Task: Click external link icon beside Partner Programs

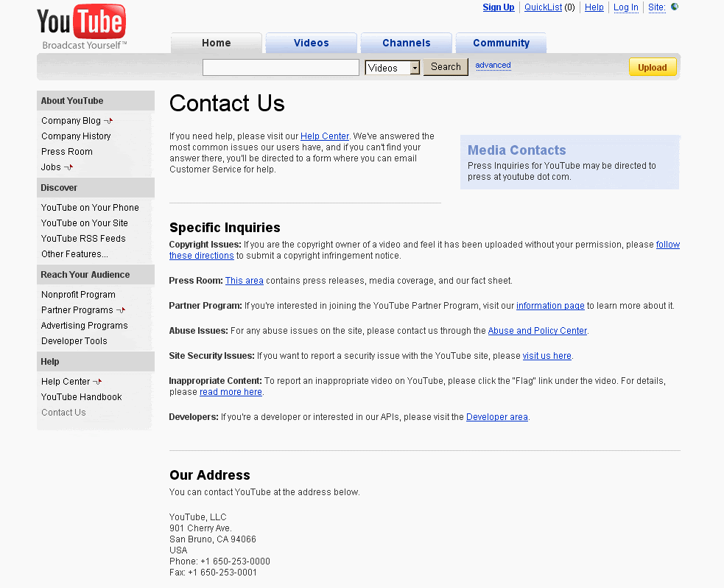Action: [121, 310]
